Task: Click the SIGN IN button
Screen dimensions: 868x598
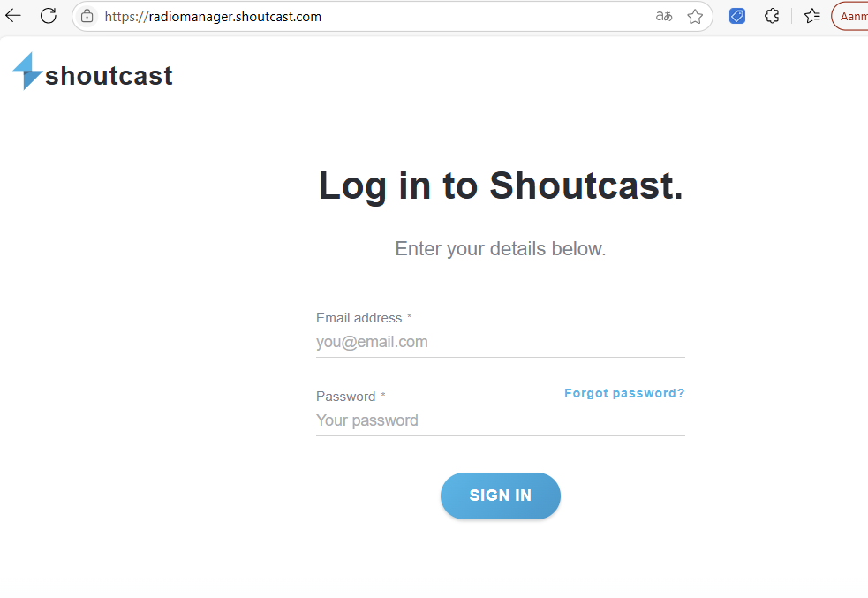Action: 501,496
